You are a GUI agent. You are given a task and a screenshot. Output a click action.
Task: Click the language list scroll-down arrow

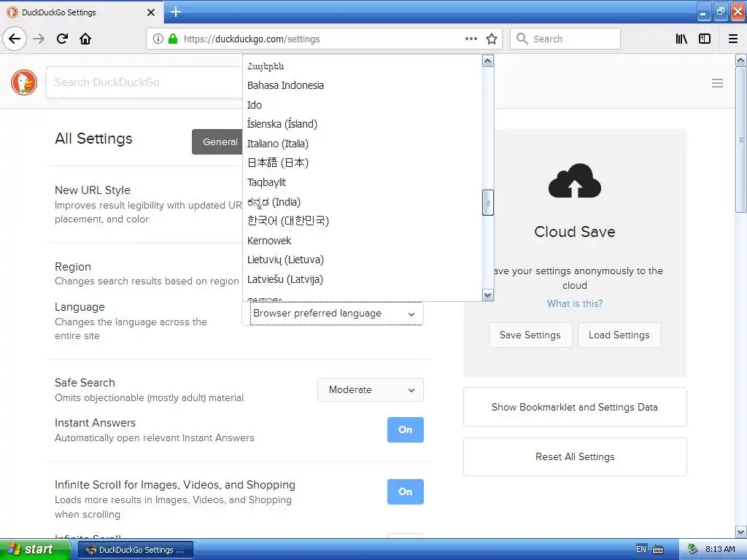point(488,295)
